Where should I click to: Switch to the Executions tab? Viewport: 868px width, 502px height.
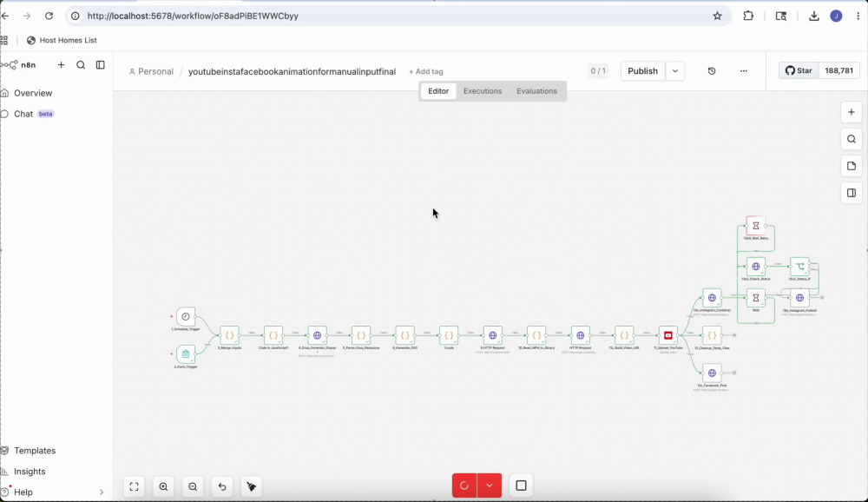click(483, 91)
